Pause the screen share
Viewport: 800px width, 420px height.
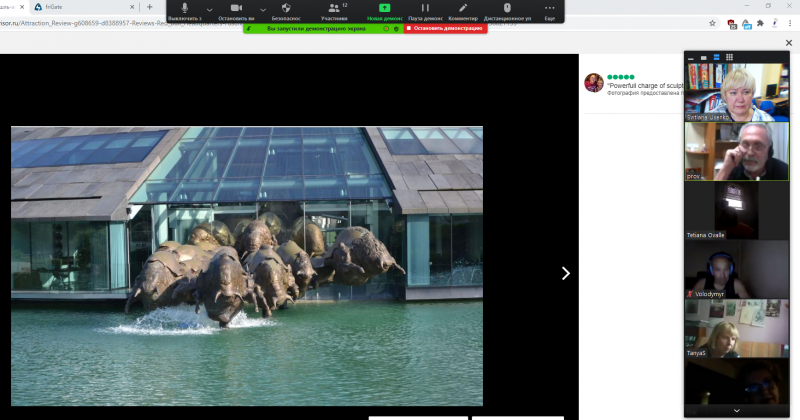[x=425, y=11]
